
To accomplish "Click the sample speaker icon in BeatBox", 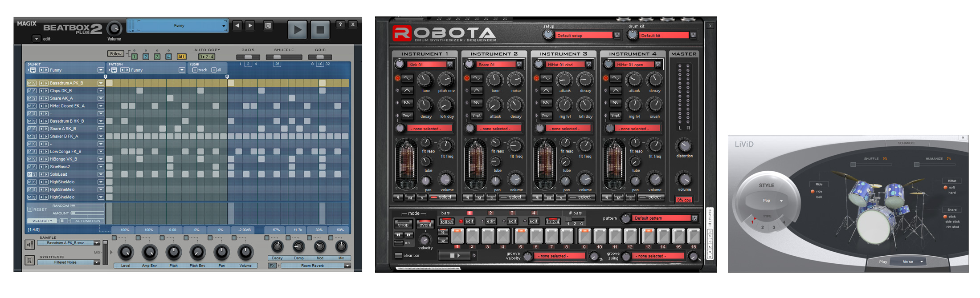I will tap(30, 244).
